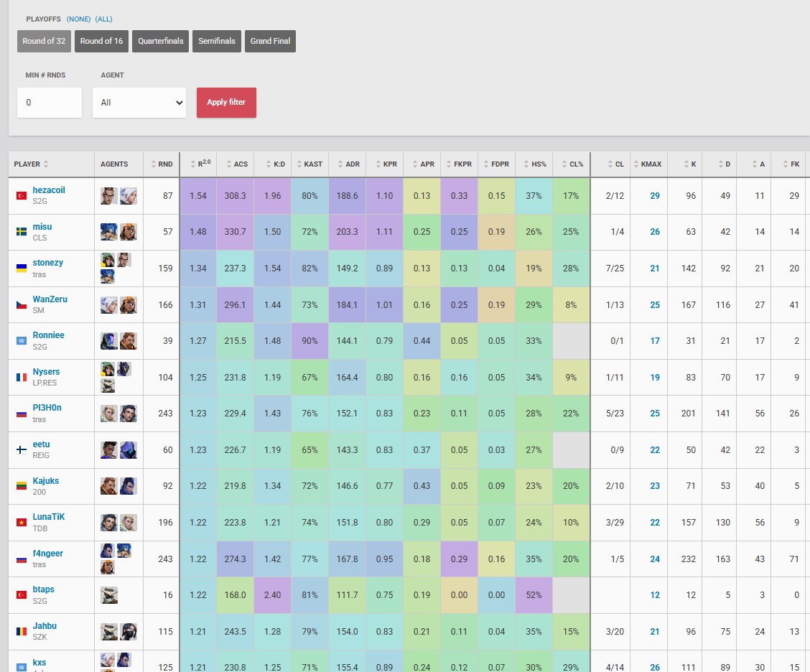
Task: Sort table by RND column
Action: tap(162, 164)
